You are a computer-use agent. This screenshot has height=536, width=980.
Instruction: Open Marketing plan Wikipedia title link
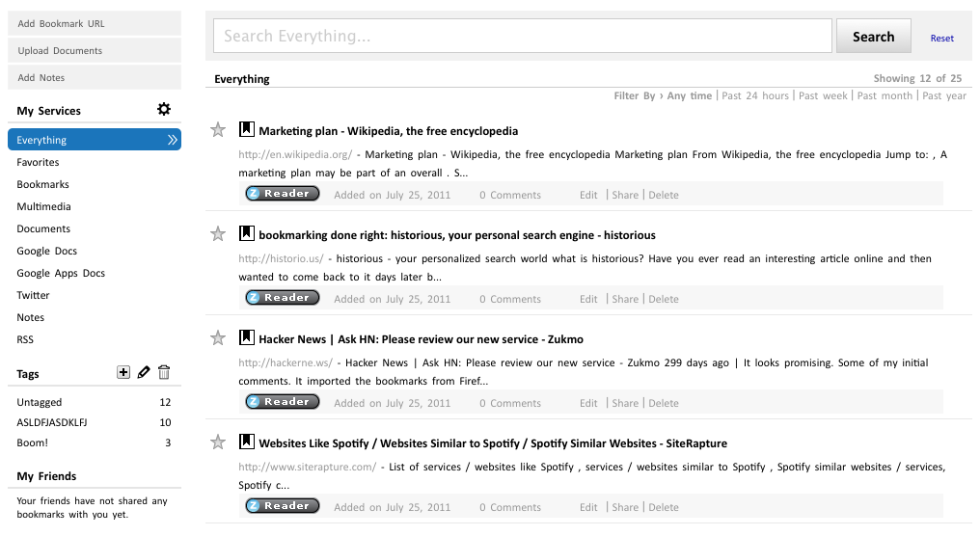(x=388, y=131)
